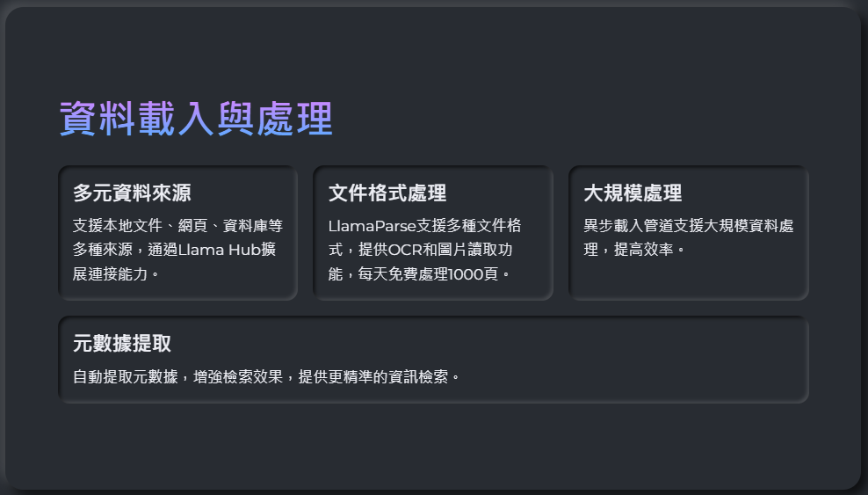Select the 多元資料來源 card heading
The height and width of the screenshot is (495, 868).
132,193
